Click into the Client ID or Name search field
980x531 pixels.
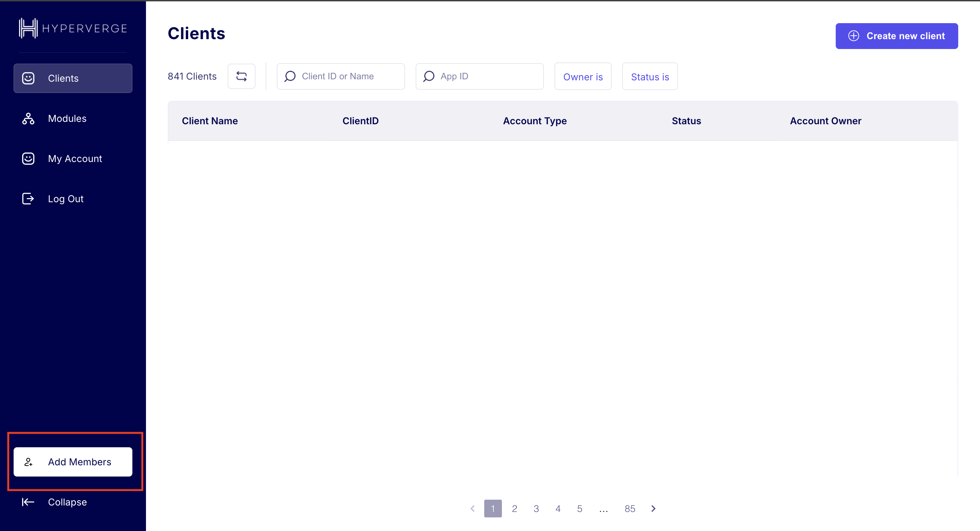pyautogui.click(x=338, y=76)
